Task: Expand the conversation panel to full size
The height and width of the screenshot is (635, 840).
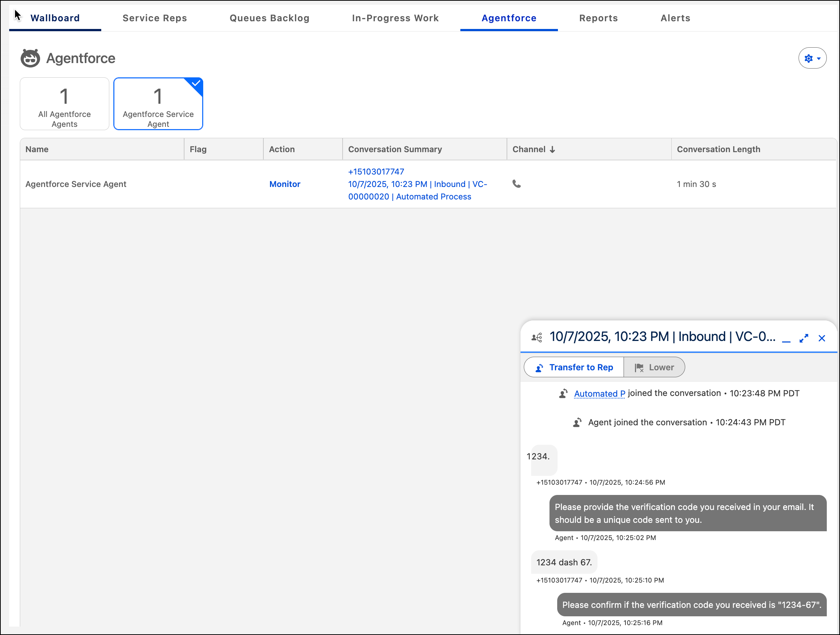Action: (804, 338)
